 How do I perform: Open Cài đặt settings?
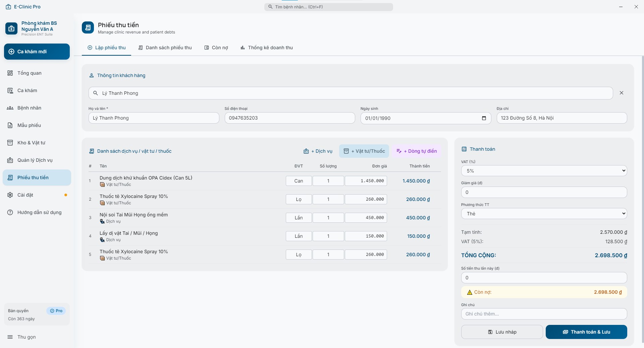click(37, 195)
